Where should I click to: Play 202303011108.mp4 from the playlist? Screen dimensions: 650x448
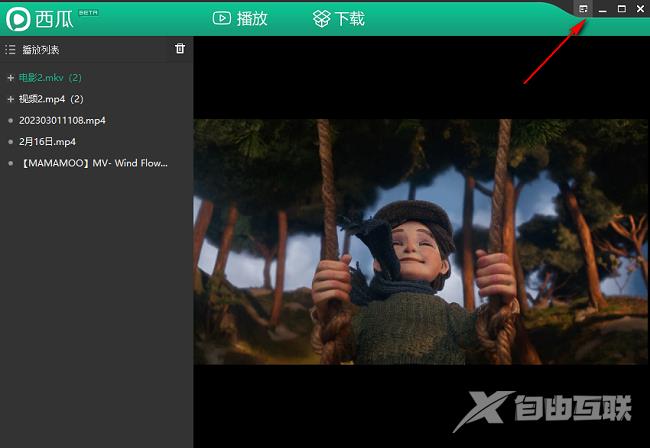click(x=62, y=120)
